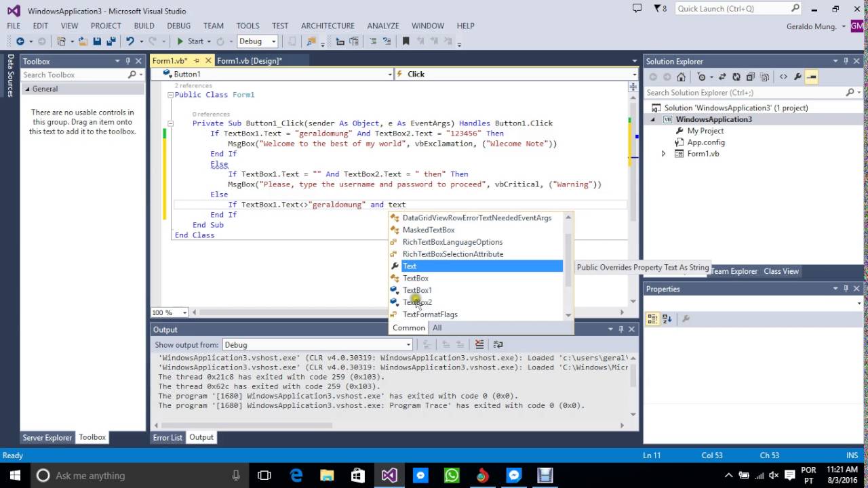Open the ARCHITECTURE menu

328,26
